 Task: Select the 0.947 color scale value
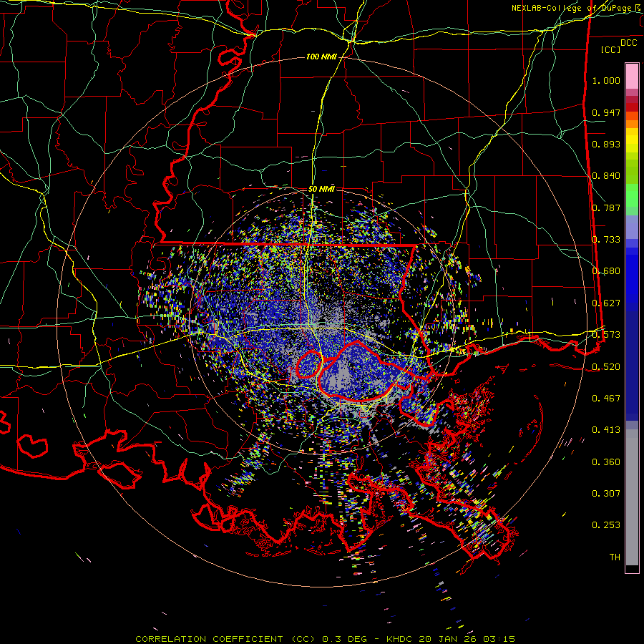tap(606, 112)
